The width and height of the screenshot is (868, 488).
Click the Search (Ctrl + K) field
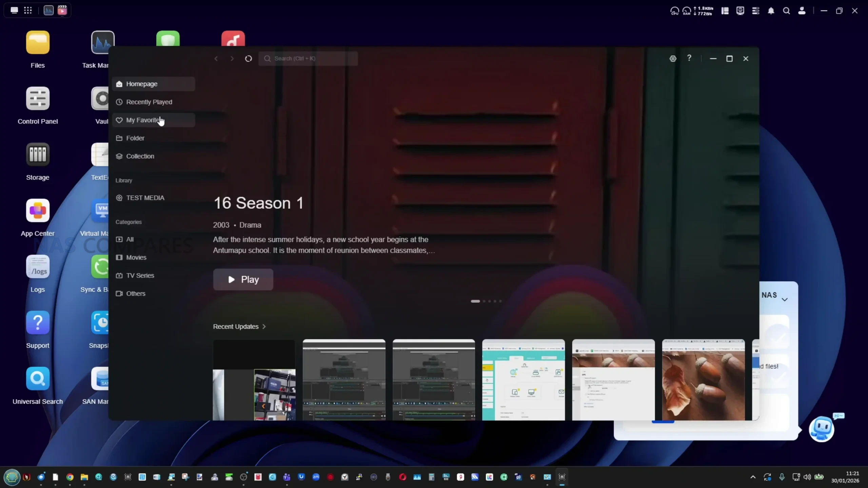(309, 59)
